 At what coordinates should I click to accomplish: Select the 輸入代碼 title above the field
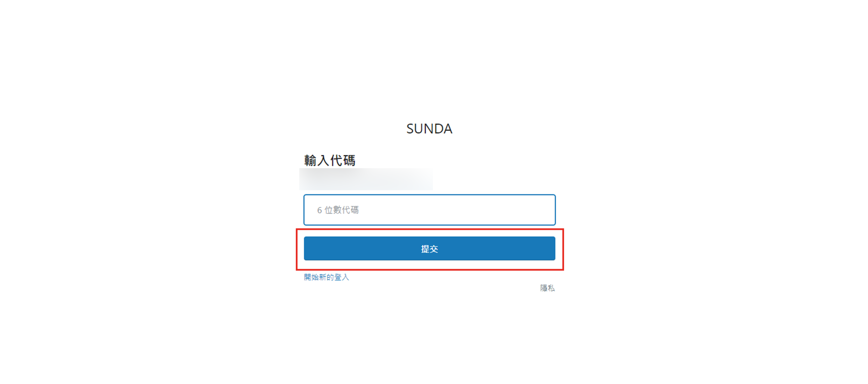[330, 160]
